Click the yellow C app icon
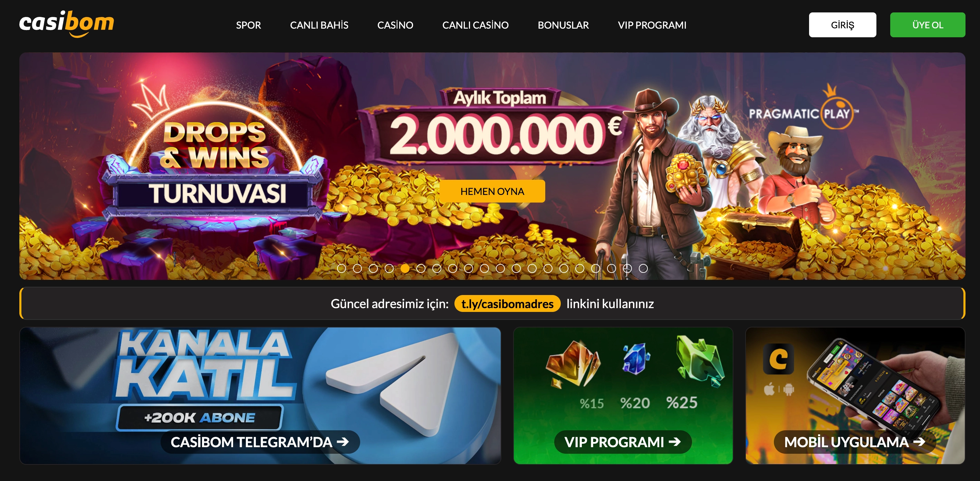Image resolution: width=980 pixels, height=481 pixels. (778, 359)
